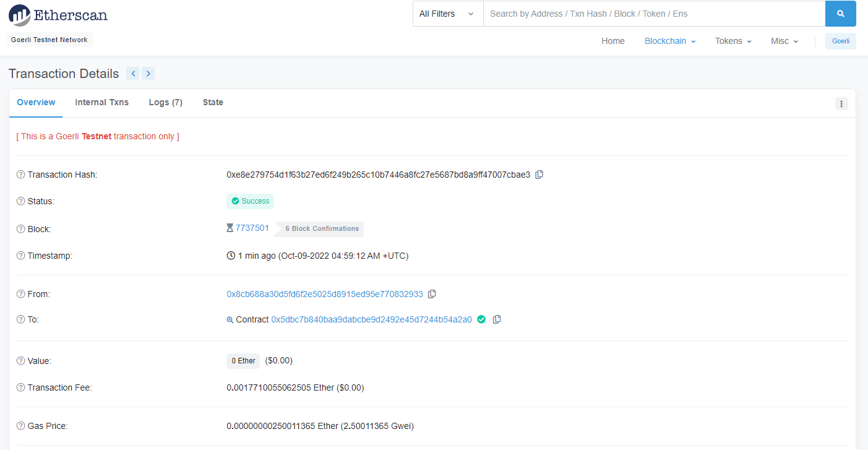
Task: Expand the Misc menu
Action: coord(784,41)
